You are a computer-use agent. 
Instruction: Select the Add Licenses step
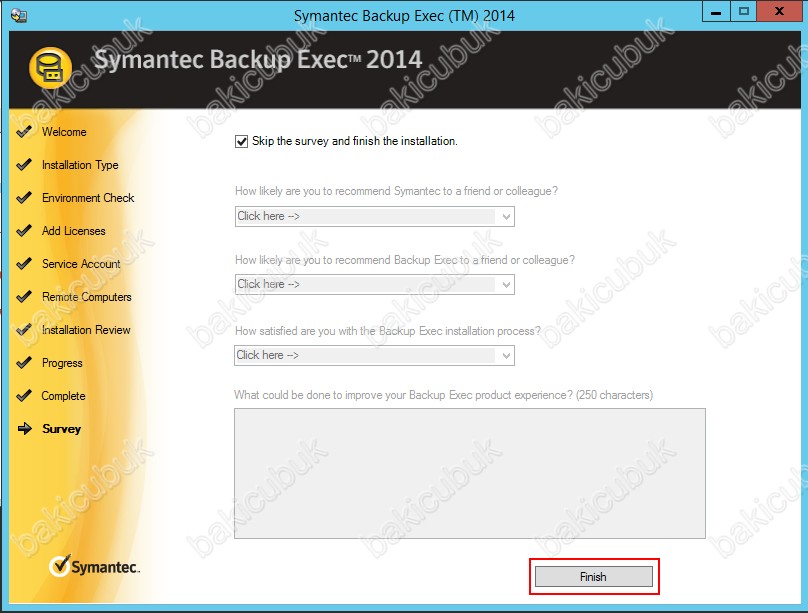pos(73,231)
